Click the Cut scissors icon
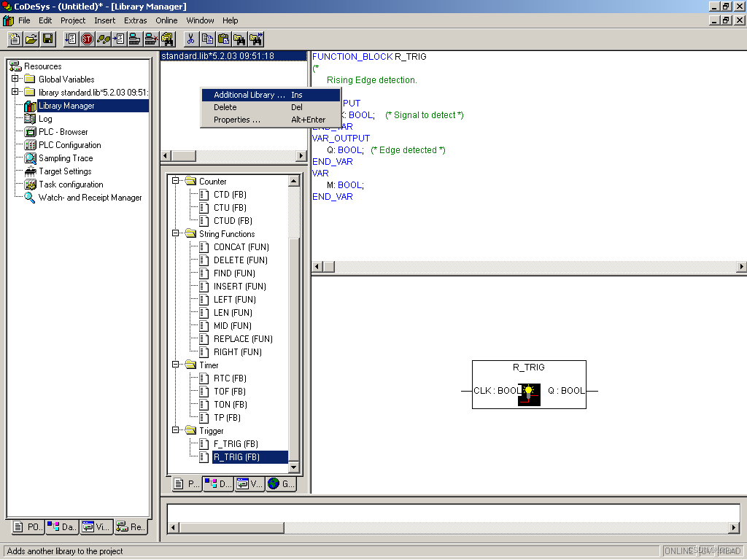The image size is (747, 560). click(190, 39)
